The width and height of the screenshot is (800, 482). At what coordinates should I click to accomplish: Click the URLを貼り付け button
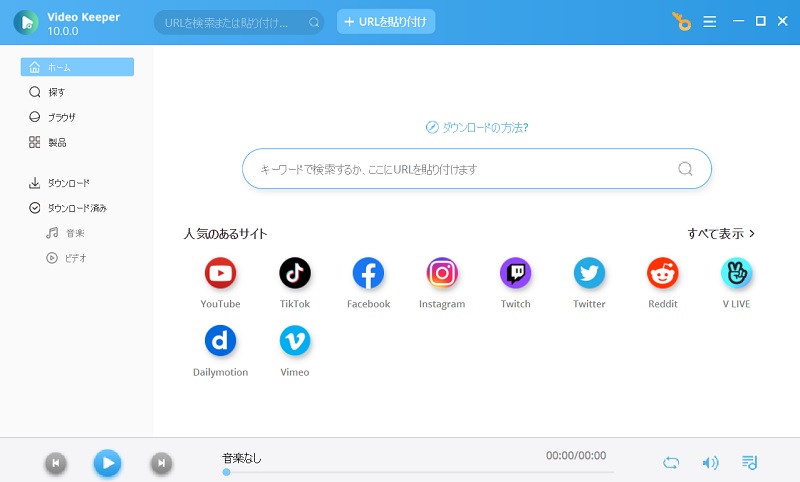[386, 21]
